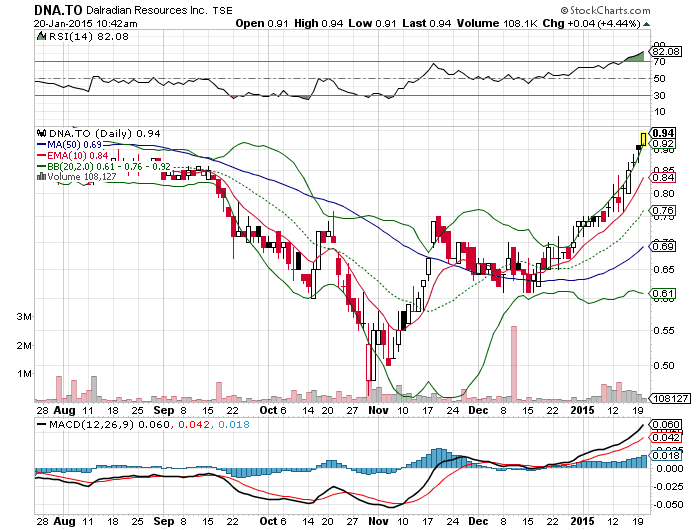700x530 pixels.
Task: Click the DNA.TO ticker symbol title
Action: pos(58,10)
